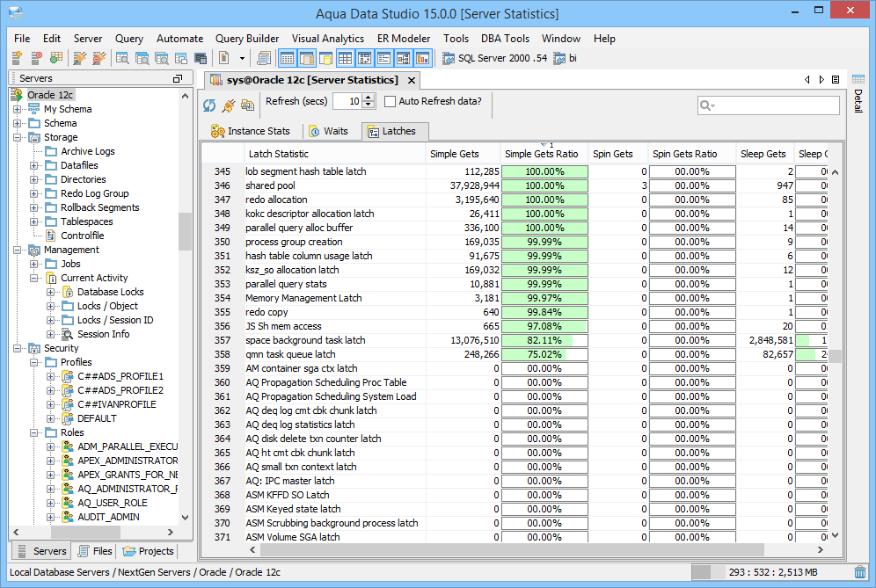The image size is (876, 588).
Task: Click the server group table icon with green dot
Action: (56, 58)
